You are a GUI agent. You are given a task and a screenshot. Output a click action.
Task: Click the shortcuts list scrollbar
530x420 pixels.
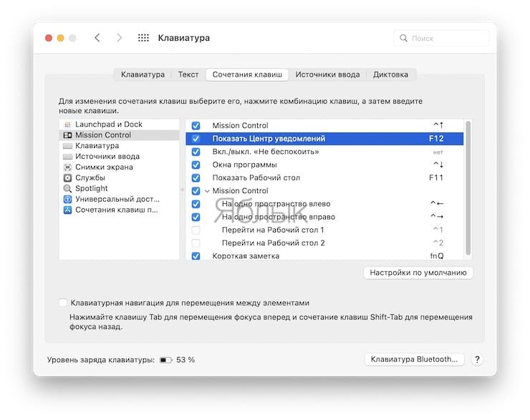pos(468,188)
